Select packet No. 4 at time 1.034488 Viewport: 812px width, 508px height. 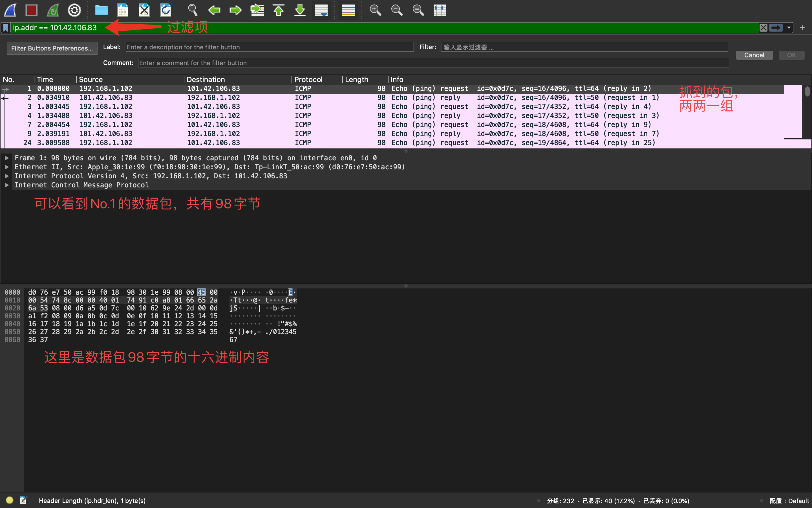[392, 116]
